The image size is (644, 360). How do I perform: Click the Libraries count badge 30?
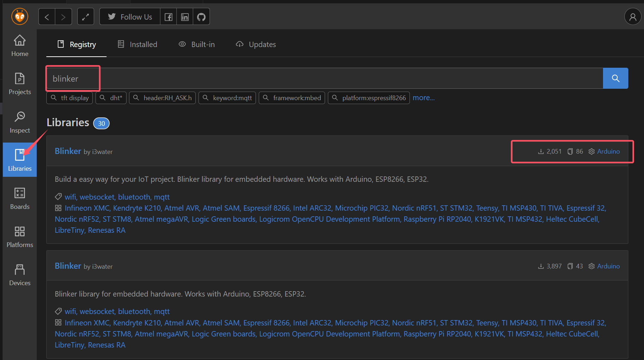click(101, 123)
